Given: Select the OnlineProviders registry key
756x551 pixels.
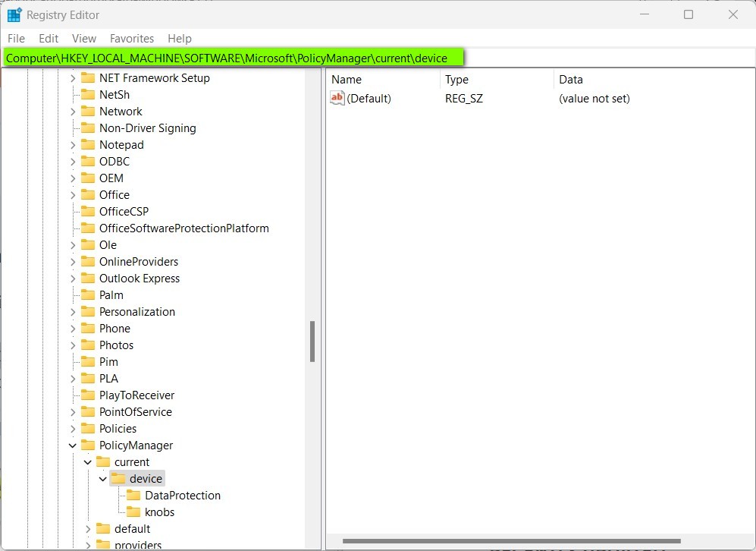Looking at the screenshot, I should [139, 261].
